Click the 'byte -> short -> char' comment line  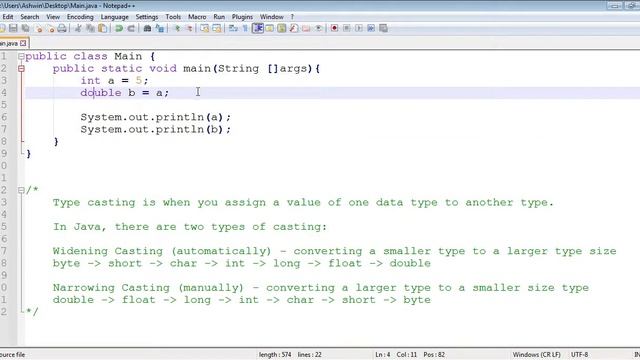242,263
